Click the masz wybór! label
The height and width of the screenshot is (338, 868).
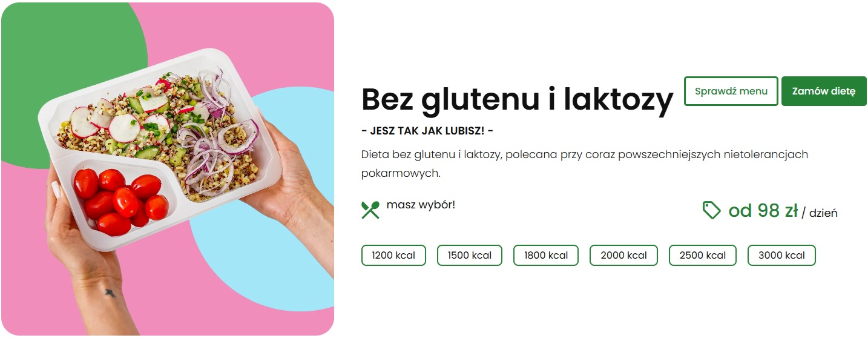point(421,205)
